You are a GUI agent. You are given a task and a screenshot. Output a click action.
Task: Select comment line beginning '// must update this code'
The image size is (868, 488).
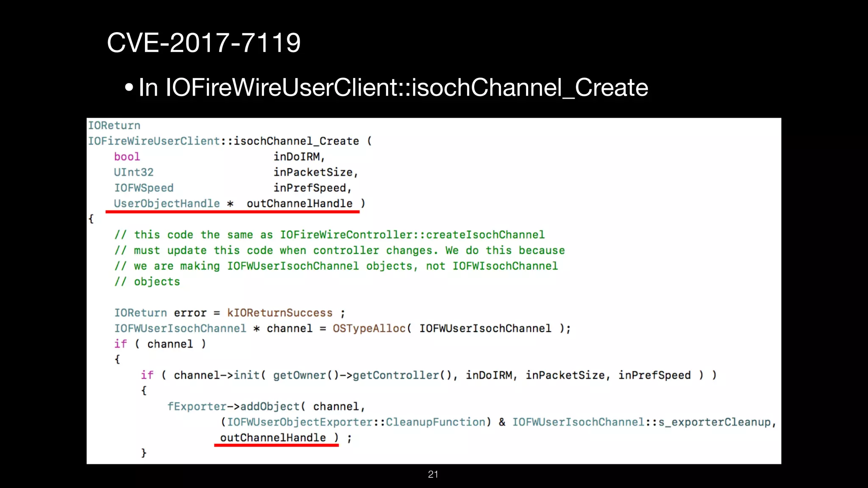pyautogui.click(x=339, y=250)
